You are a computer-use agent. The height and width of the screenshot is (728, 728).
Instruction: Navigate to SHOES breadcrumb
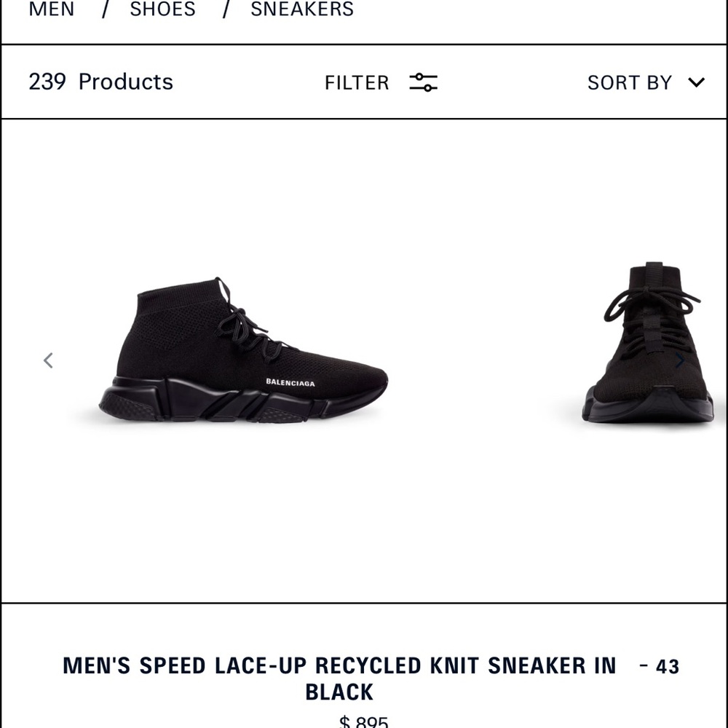tap(162, 9)
